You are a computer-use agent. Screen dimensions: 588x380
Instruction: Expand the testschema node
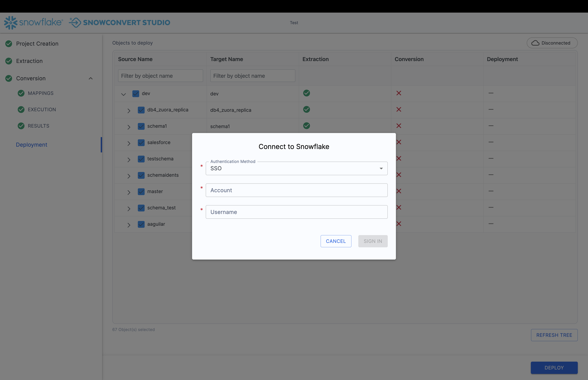point(129,160)
